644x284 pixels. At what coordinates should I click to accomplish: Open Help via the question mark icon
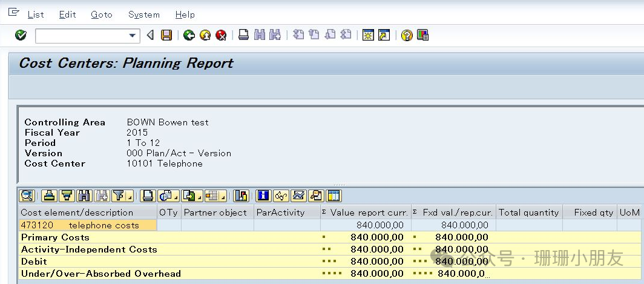point(407,36)
